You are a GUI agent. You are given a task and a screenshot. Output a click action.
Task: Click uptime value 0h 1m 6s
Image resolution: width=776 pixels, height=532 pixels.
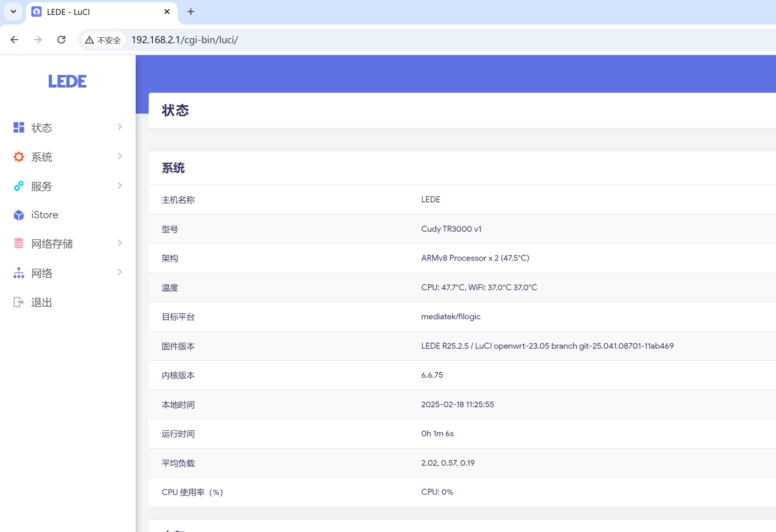pyautogui.click(x=437, y=433)
